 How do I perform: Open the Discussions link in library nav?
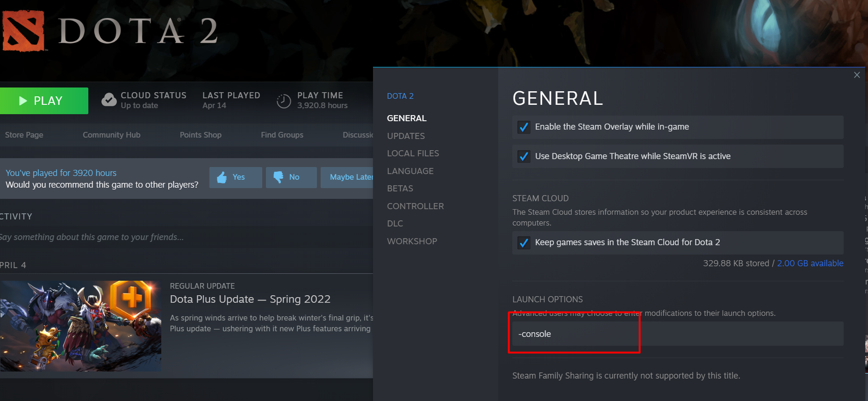click(358, 135)
